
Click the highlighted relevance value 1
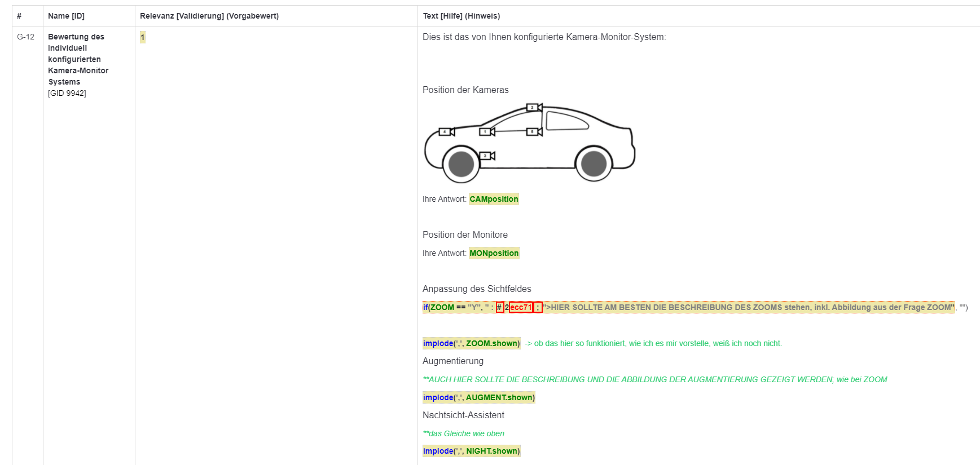point(143,37)
